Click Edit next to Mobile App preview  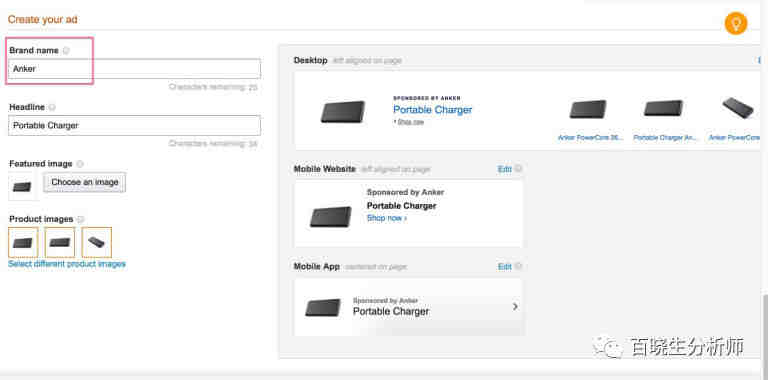click(504, 267)
